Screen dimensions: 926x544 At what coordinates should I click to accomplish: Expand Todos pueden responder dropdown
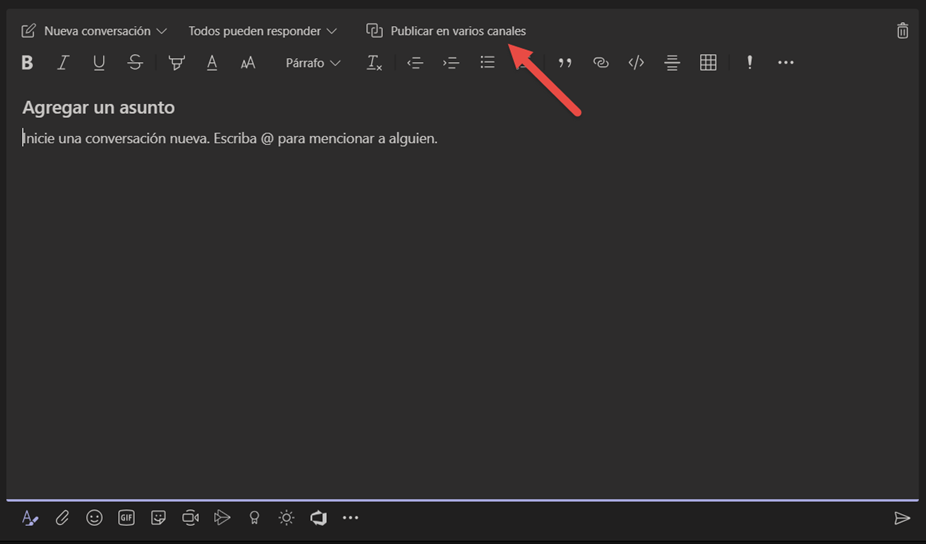click(263, 31)
